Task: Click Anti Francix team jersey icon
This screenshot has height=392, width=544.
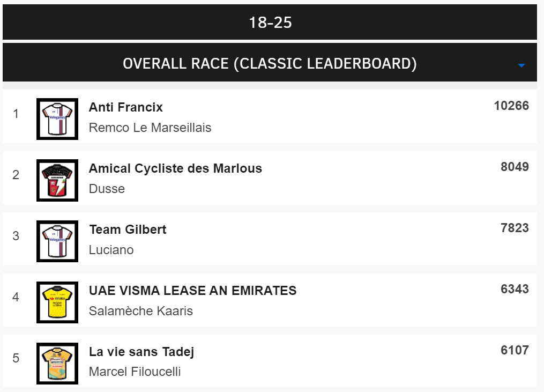Action: [57, 119]
